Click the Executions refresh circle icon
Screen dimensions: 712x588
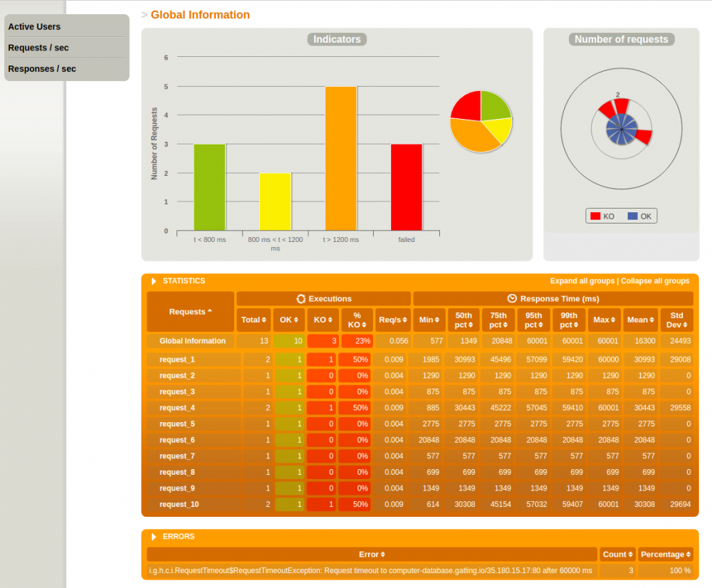(300, 299)
